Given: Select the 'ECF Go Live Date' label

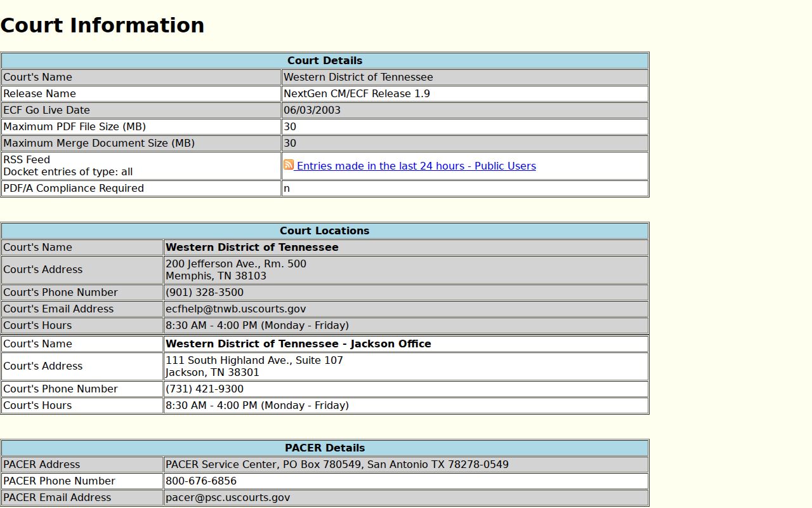Looking at the screenshot, I should 47,110.
